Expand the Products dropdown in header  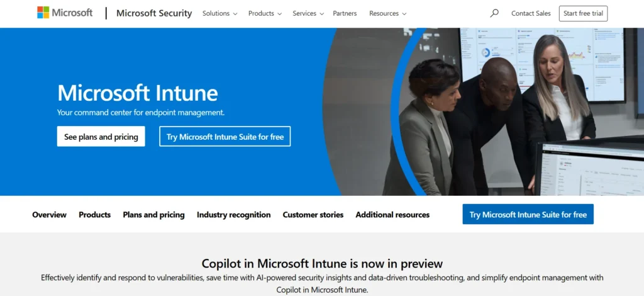pyautogui.click(x=265, y=13)
